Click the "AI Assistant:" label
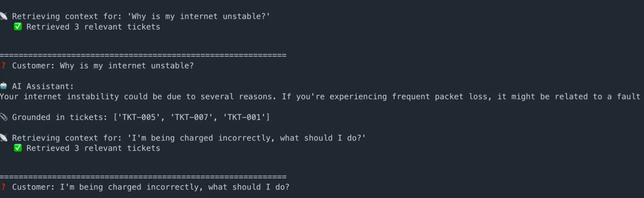Viewport: 644px width, 198px height. click(x=43, y=86)
